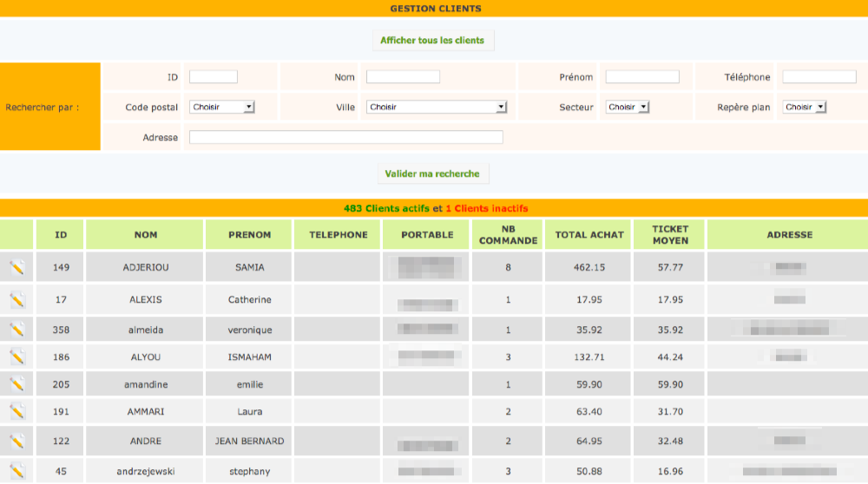Click the Adresse search field
The image size is (868, 484).
(346, 137)
